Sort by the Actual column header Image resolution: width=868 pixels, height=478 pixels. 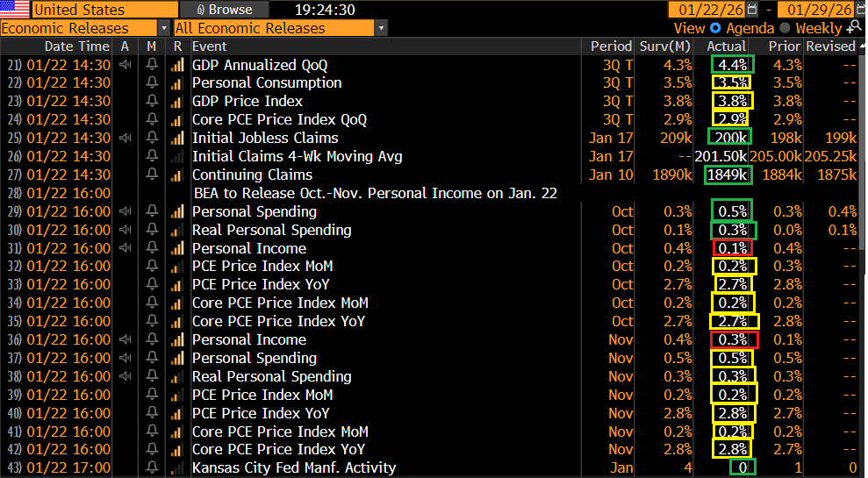[x=726, y=46]
